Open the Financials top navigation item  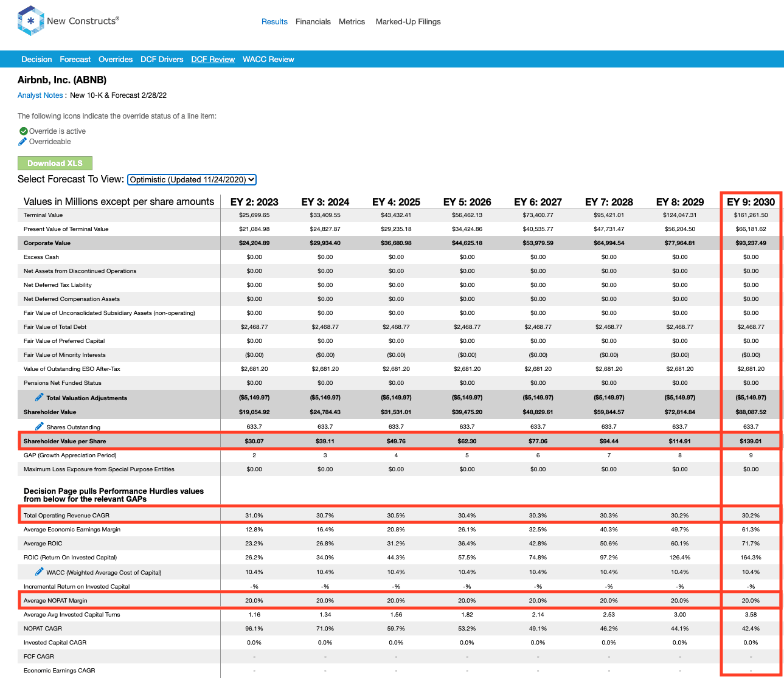tap(313, 21)
